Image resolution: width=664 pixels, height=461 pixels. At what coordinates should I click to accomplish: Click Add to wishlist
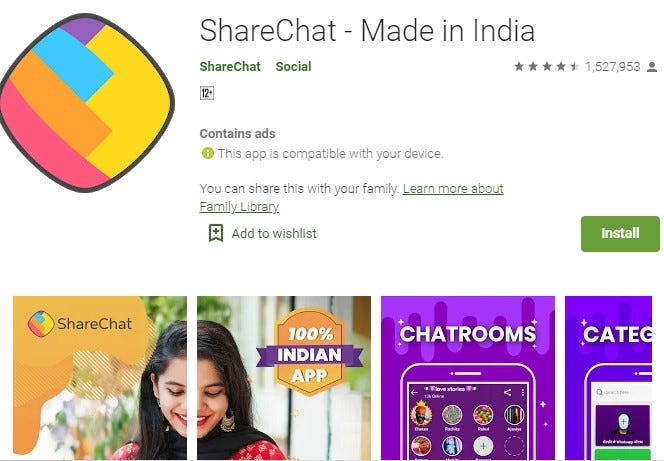[x=274, y=233]
